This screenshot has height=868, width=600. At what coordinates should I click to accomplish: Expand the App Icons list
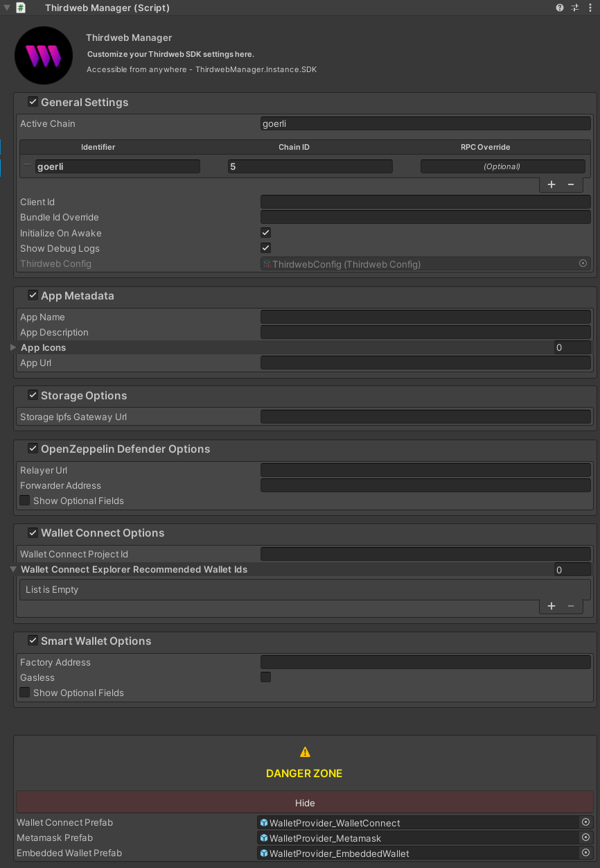point(12,347)
